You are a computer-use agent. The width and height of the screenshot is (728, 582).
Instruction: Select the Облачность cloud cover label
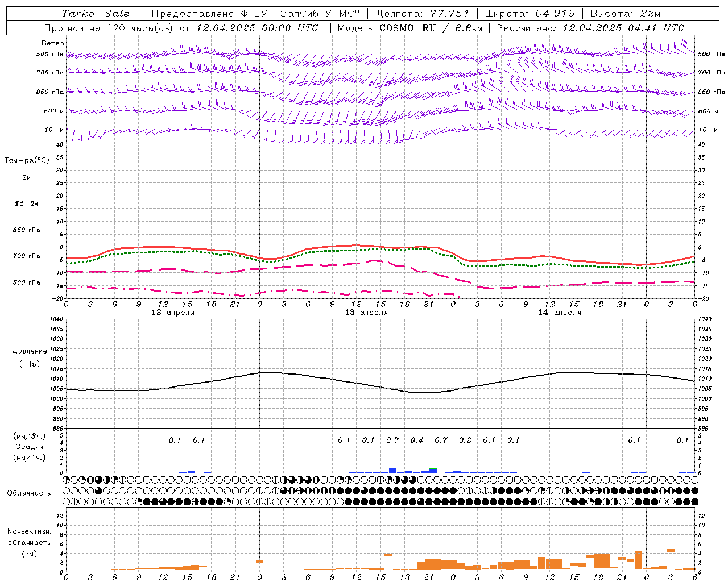pyautogui.click(x=29, y=493)
